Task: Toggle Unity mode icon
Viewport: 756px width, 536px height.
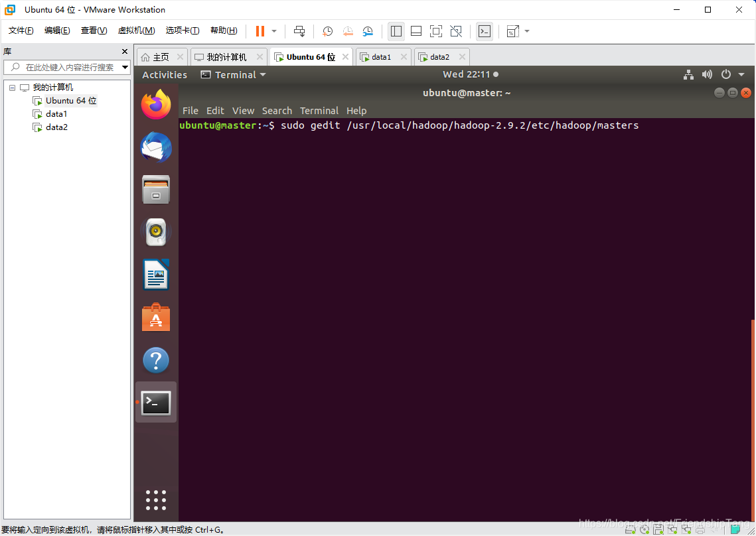Action: pos(455,31)
